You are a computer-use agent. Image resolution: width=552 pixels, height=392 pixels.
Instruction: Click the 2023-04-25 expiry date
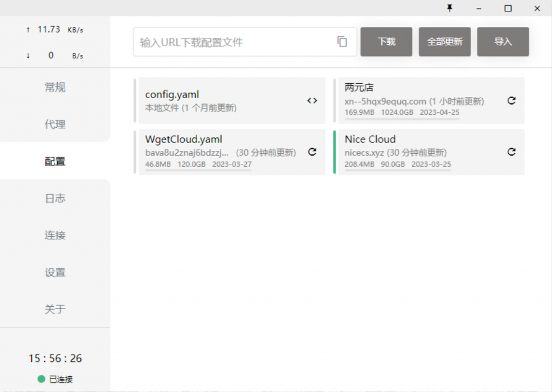pos(439,112)
